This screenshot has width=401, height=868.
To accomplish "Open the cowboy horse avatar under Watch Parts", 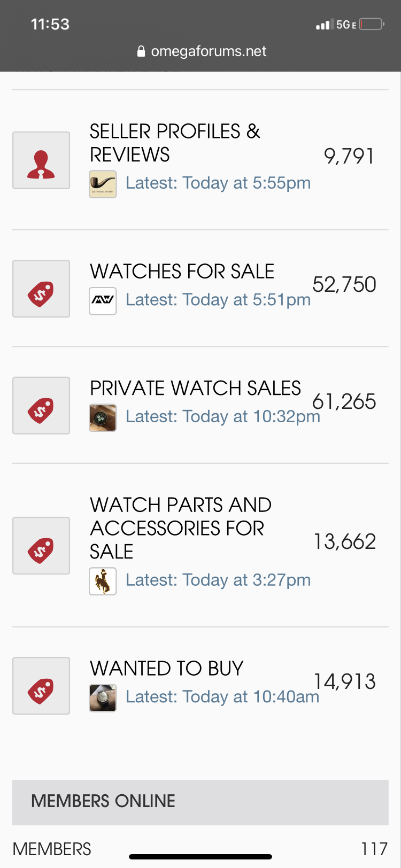I will (103, 581).
